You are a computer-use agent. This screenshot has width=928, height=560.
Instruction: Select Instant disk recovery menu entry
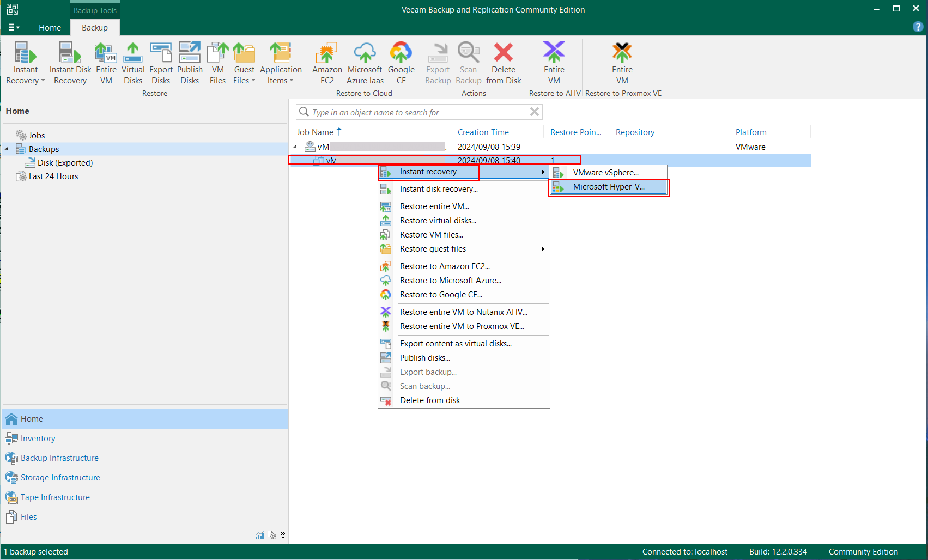click(x=464, y=189)
